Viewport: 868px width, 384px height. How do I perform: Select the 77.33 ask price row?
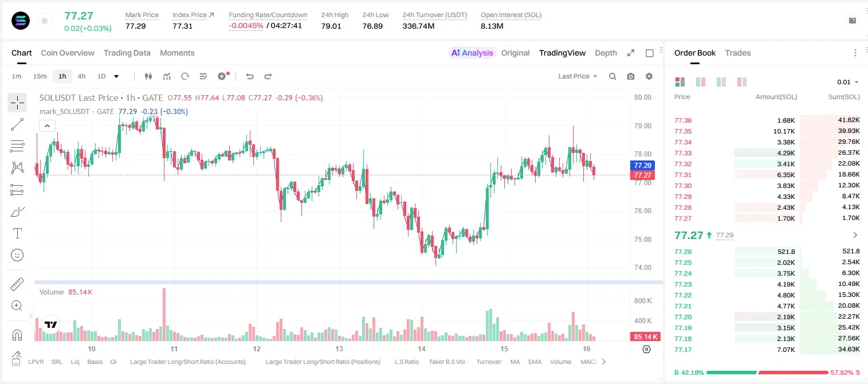[x=767, y=153]
